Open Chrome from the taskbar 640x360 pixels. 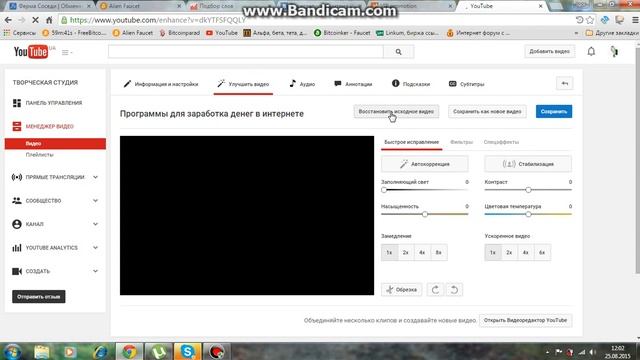(x=129, y=351)
